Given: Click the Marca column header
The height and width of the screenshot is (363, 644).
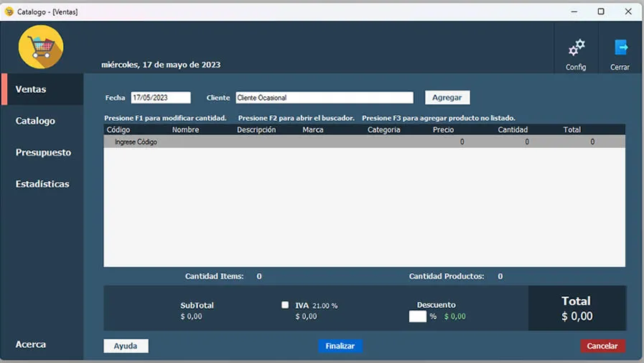Looking at the screenshot, I should [313, 129].
